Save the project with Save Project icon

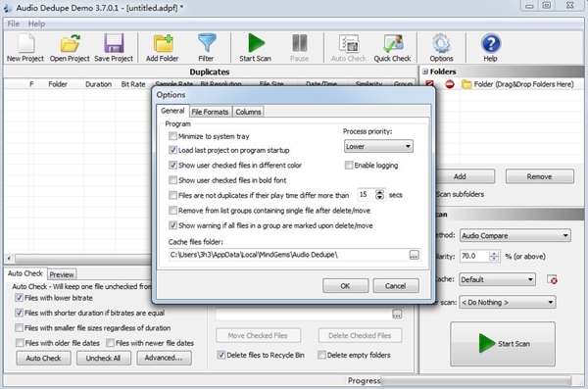114,48
